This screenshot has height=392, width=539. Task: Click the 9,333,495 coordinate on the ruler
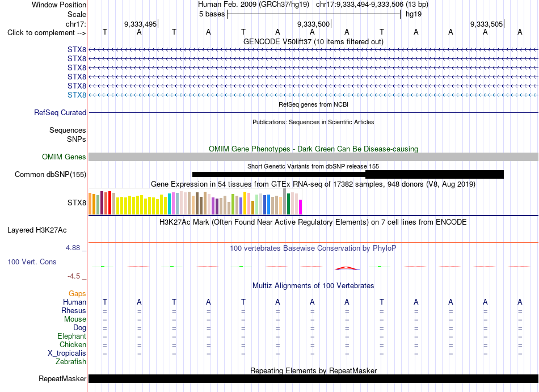[140, 24]
